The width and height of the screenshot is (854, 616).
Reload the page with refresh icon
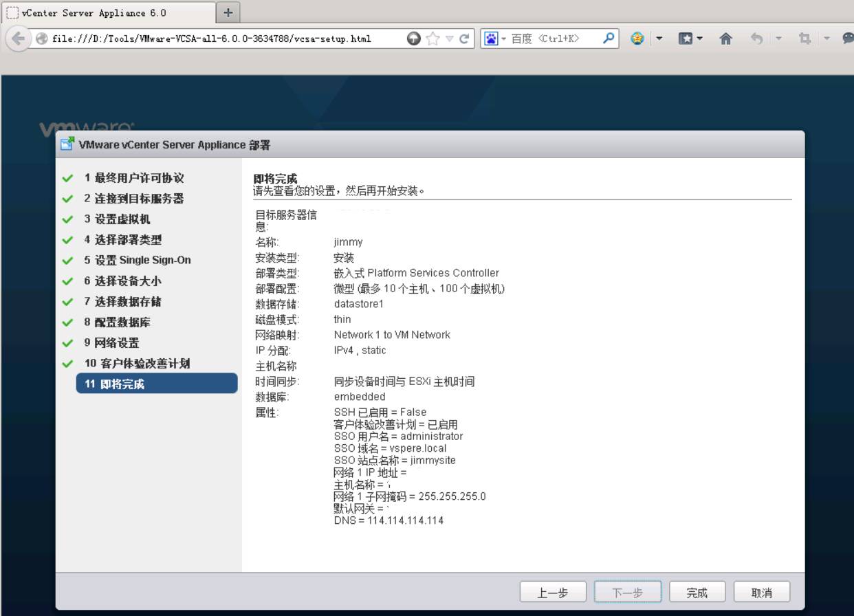coord(465,38)
